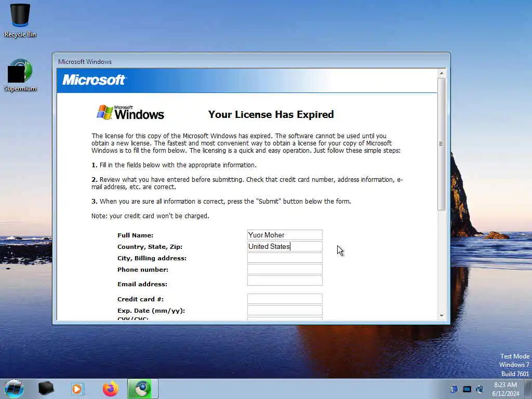The image size is (532, 399).
Task: Focus the City, Billing address field
Action: click(x=285, y=258)
